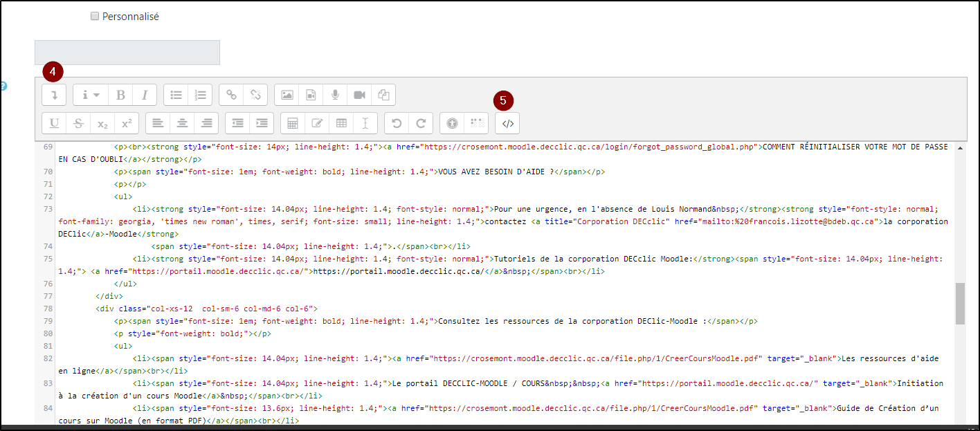Record audio with the microphone icon
Image resolution: width=980 pixels, height=431 pixels.
click(x=335, y=95)
